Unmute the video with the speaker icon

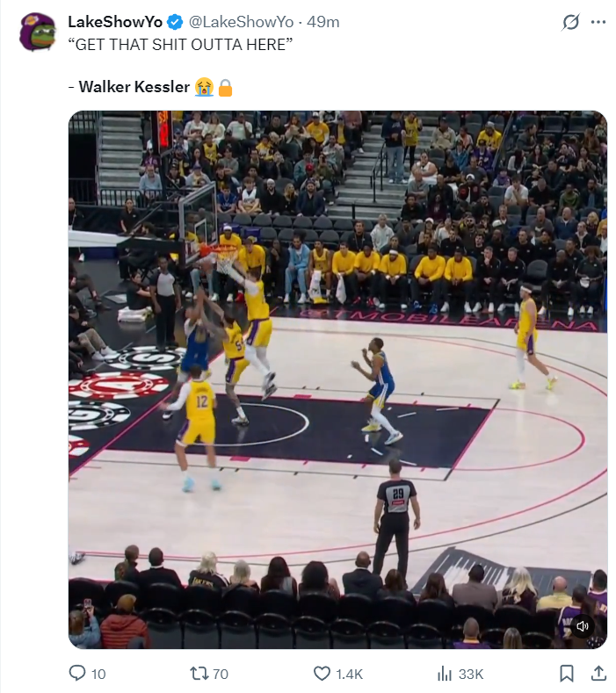click(583, 626)
